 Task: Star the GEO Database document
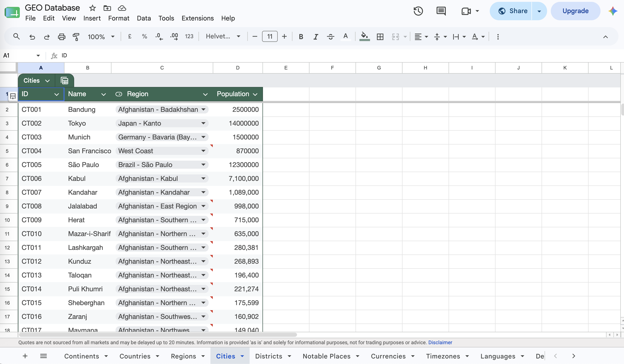pos(92,8)
